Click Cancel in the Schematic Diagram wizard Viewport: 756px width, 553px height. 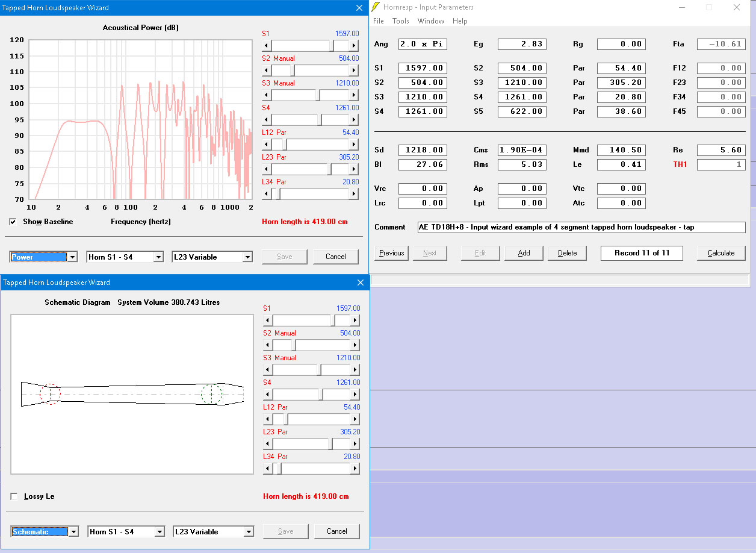point(337,531)
